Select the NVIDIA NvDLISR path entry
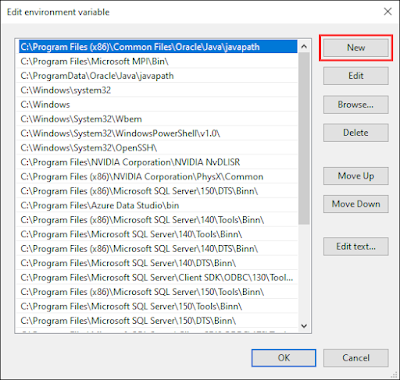This screenshot has height=380, width=400. 157,162
